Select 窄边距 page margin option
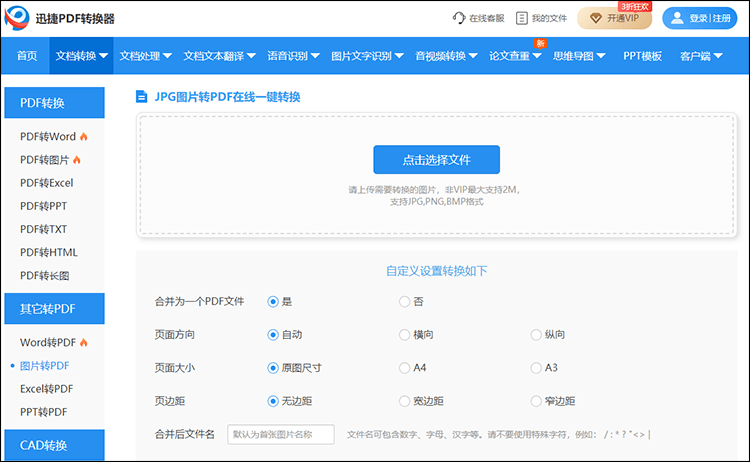This screenshot has height=462, width=750. pyautogui.click(x=536, y=401)
